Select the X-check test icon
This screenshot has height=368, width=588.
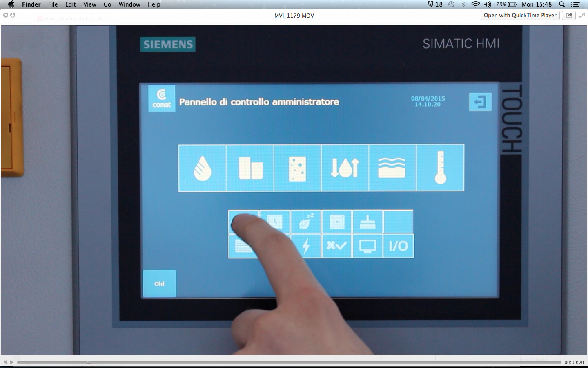[x=336, y=246]
